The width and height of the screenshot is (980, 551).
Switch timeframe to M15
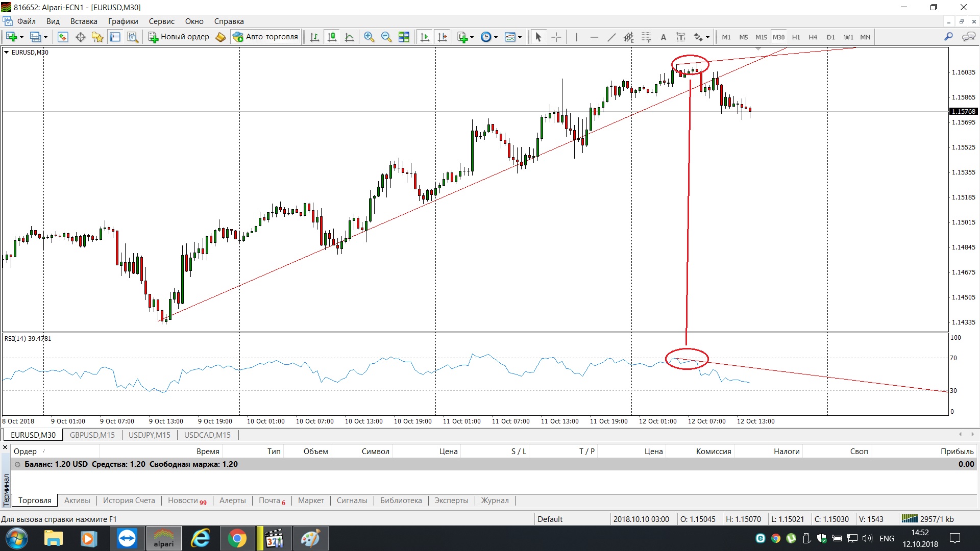[x=761, y=37]
